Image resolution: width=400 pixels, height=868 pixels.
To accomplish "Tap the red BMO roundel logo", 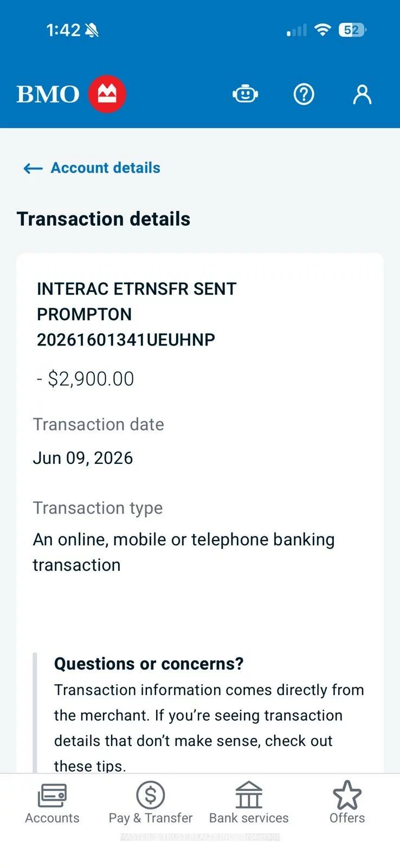I will [x=107, y=94].
